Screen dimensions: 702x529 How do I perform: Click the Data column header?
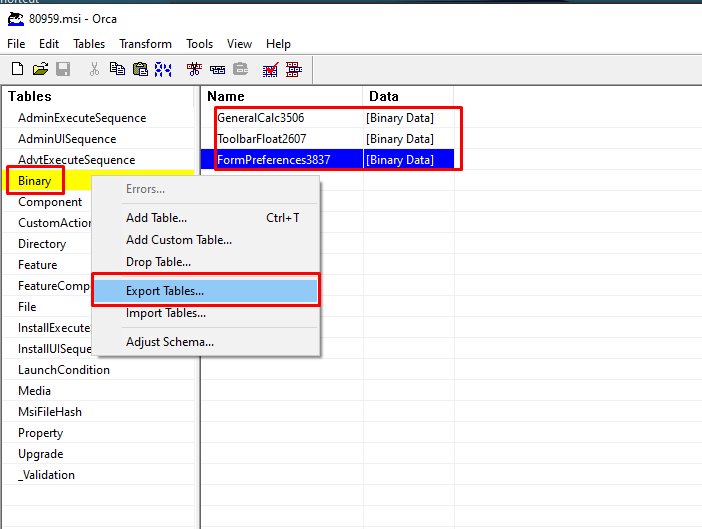[x=408, y=96]
